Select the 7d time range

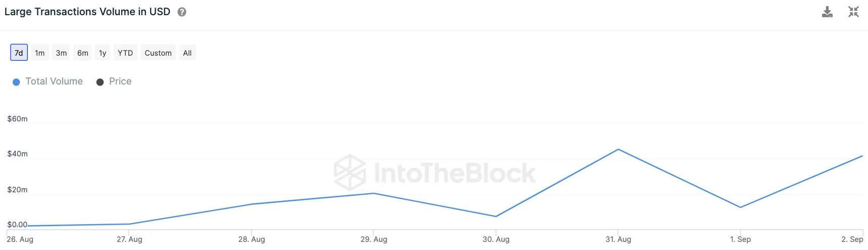[x=19, y=53]
